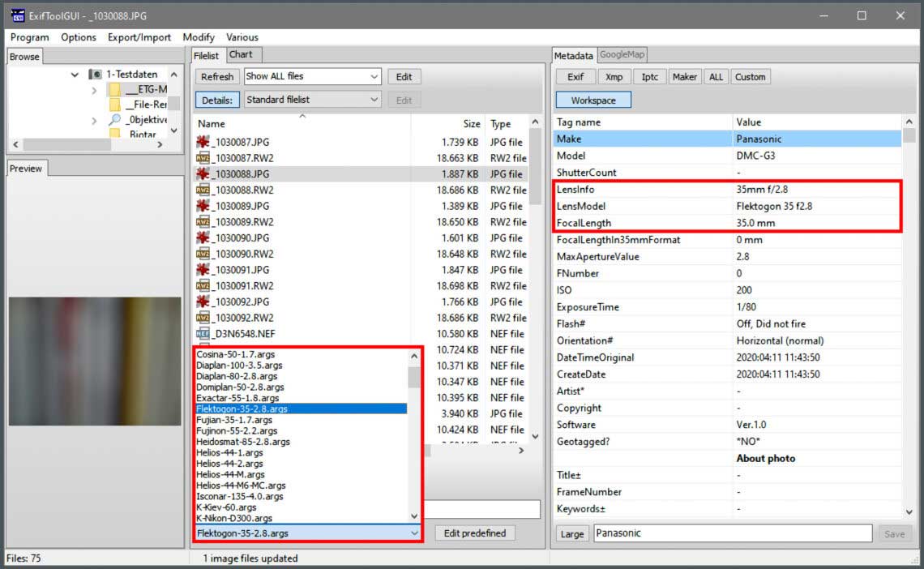Open the Standard filelist dropdown
Viewport: 924px width, 569px height.
tap(312, 100)
